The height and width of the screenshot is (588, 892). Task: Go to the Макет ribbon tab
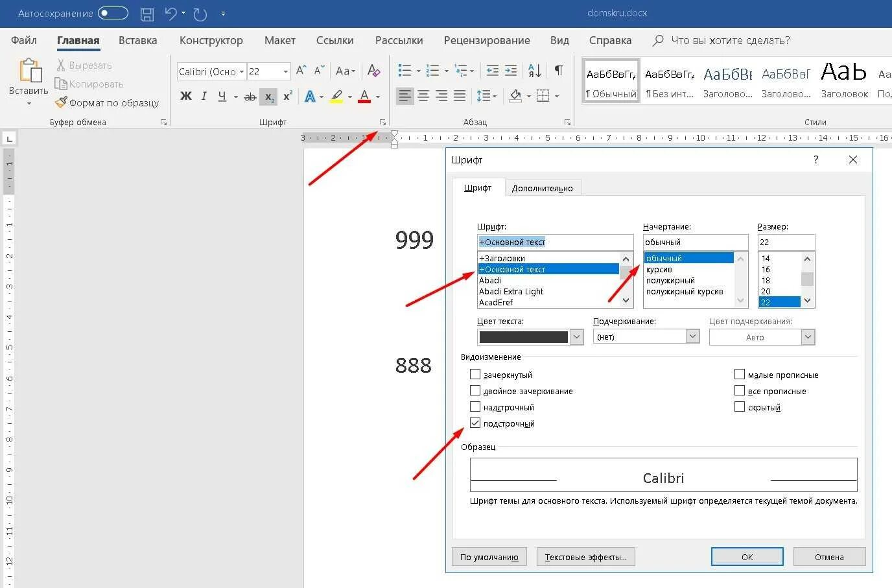click(x=280, y=40)
